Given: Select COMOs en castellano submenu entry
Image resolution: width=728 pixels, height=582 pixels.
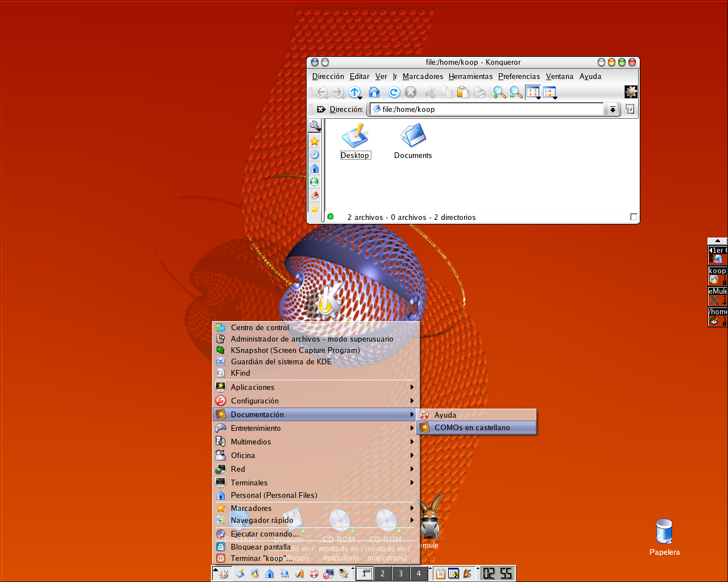Looking at the screenshot, I should tap(477, 427).
